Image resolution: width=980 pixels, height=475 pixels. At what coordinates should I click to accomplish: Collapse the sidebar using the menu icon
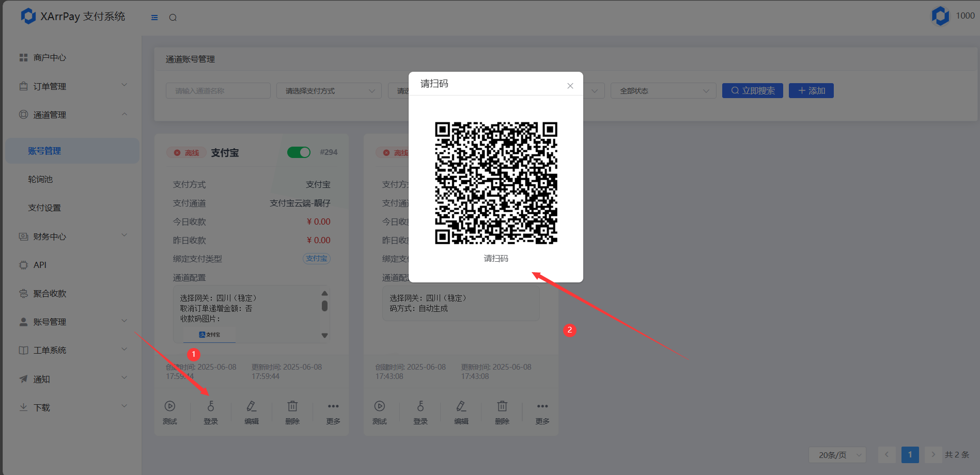pyautogui.click(x=154, y=18)
